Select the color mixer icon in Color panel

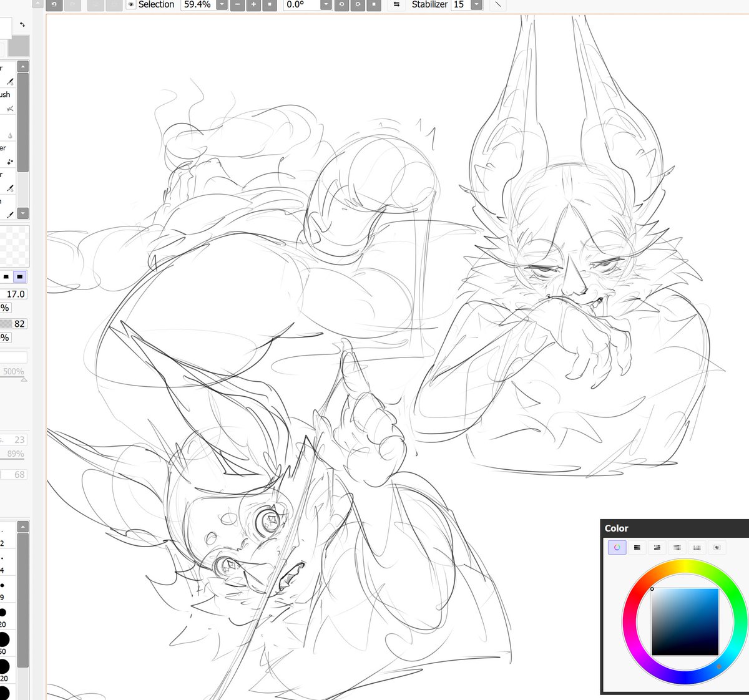click(717, 547)
